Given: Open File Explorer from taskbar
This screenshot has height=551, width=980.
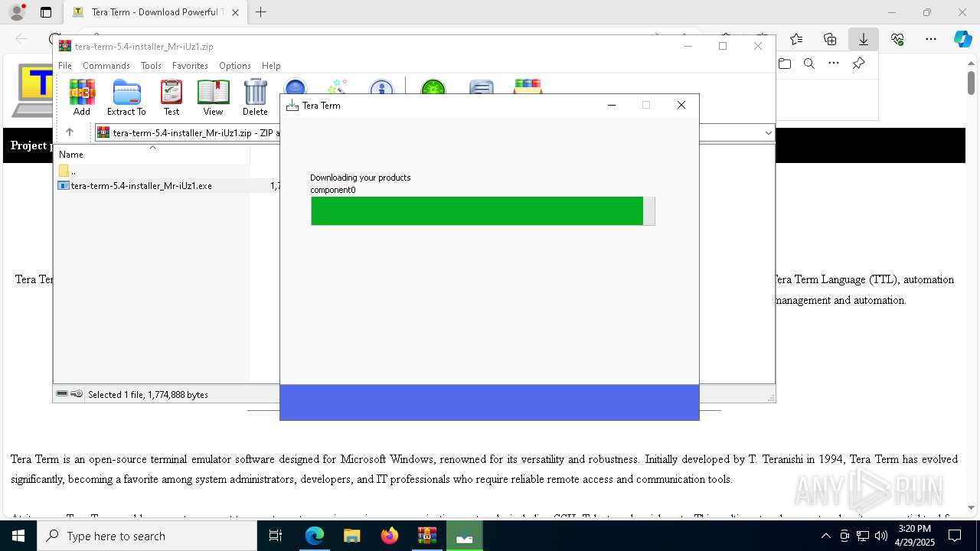Looking at the screenshot, I should click(x=352, y=536).
